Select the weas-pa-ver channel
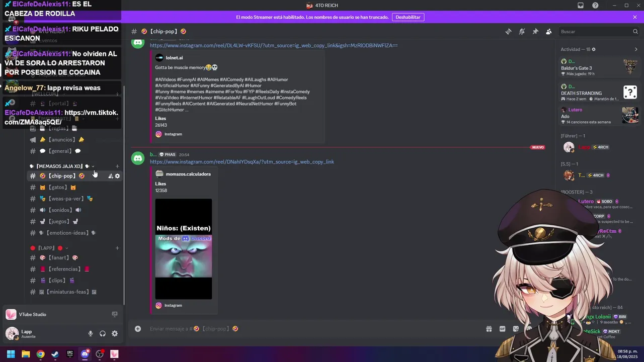The image size is (644, 362). coord(74,199)
